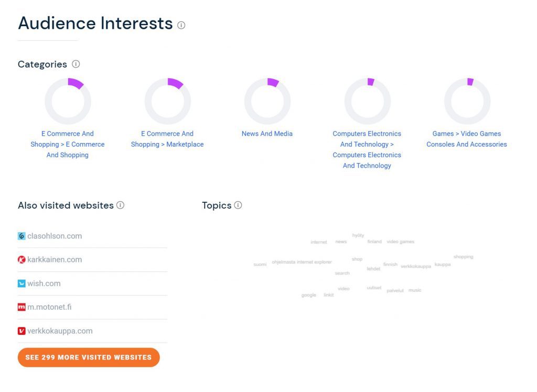The height and width of the screenshot is (392, 537).
Task: Click the karkkainen.com favicon
Action: point(22,259)
